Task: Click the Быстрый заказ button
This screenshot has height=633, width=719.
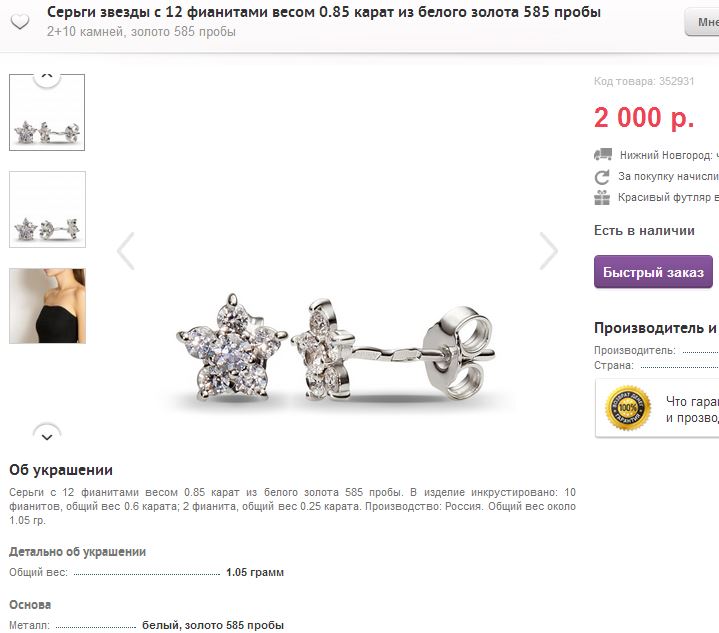Action: coord(653,272)
